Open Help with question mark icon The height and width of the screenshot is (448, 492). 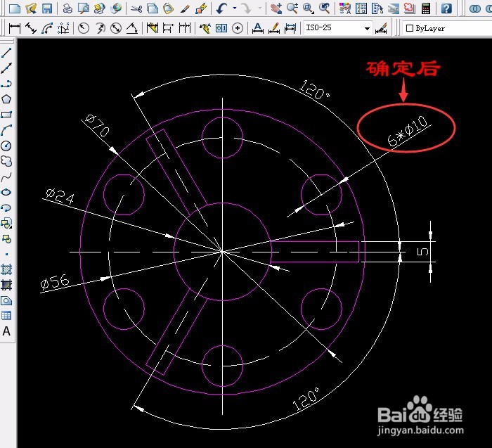pos(446,8)
